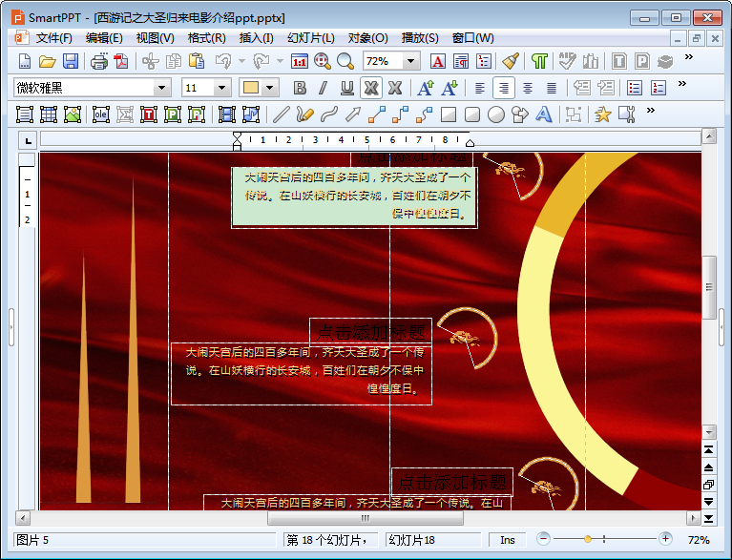
Task: Open the undo history dropdown arrow
Action: (x=241, y=61)
